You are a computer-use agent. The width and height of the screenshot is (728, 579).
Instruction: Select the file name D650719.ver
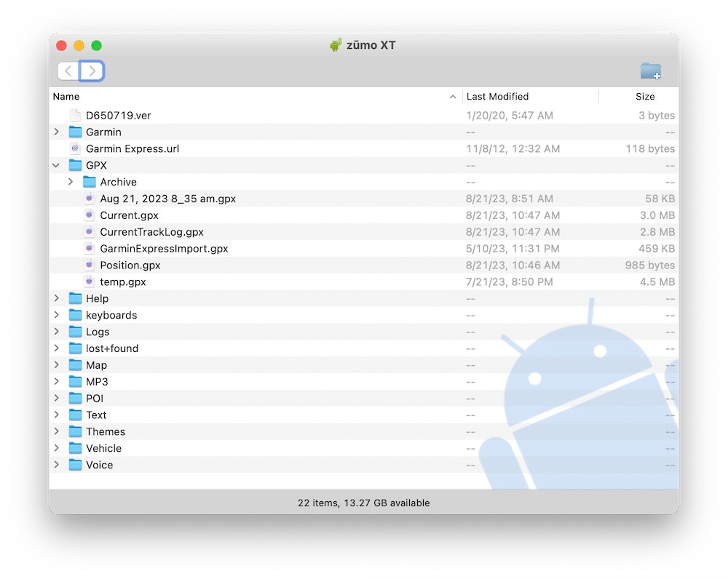[x=119, y=116]
